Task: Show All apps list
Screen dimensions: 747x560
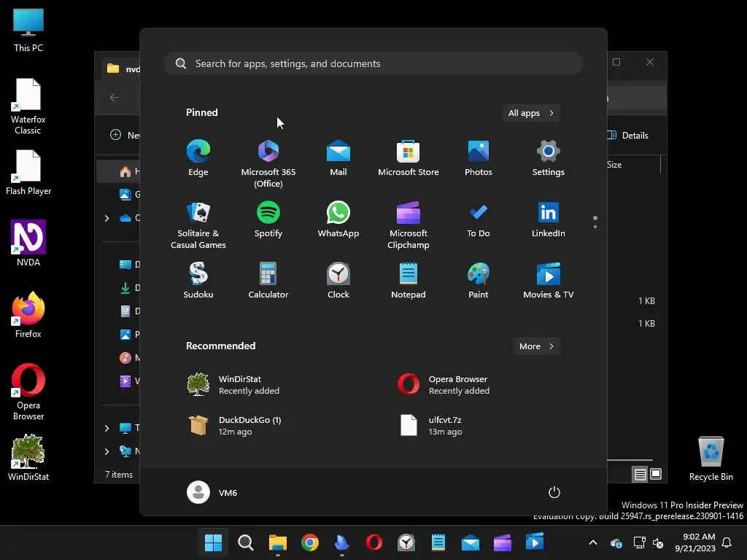Action: [531, 113]
